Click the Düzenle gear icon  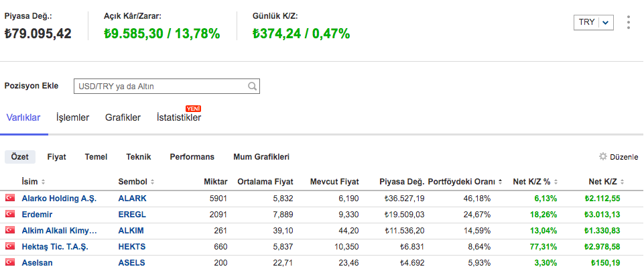point(602,157)
